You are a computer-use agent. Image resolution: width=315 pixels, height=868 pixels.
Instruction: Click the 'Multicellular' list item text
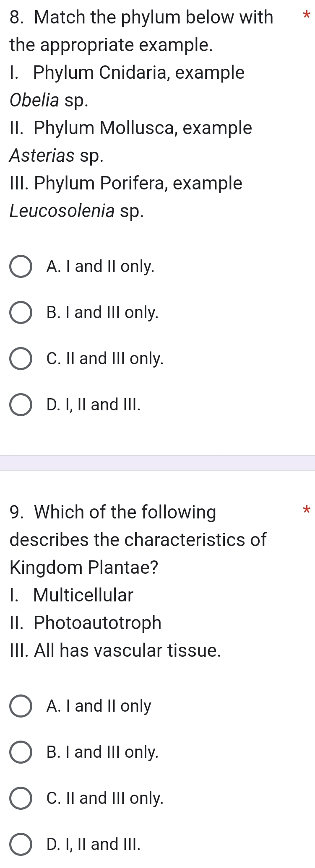[x=71, y=595]
